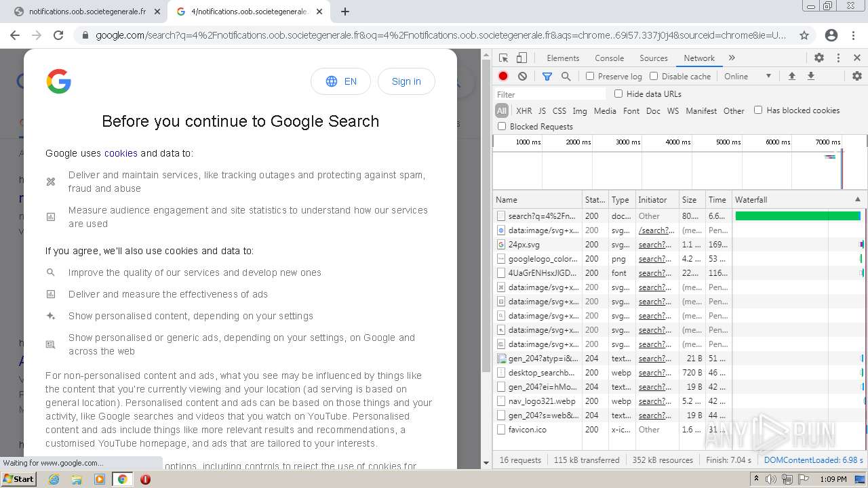Select the nav_logo321.webp request

pyautogui.click(x=679, y=401)
